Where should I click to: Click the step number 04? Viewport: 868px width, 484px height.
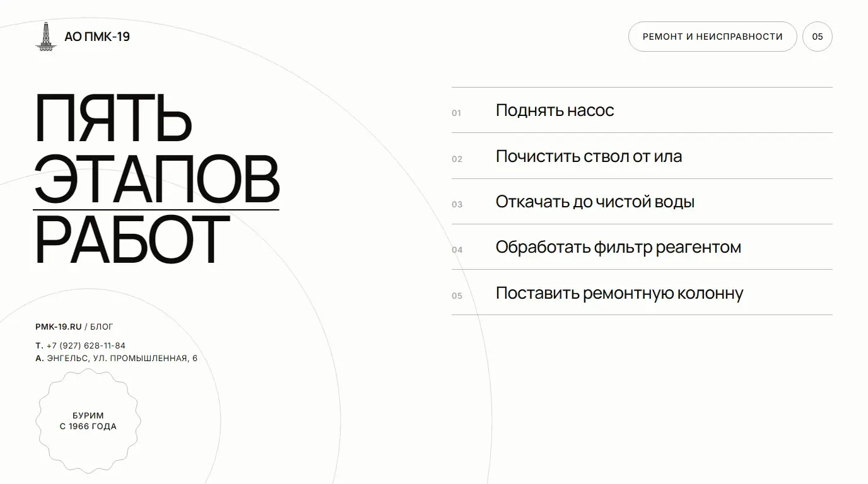(457, 250)
